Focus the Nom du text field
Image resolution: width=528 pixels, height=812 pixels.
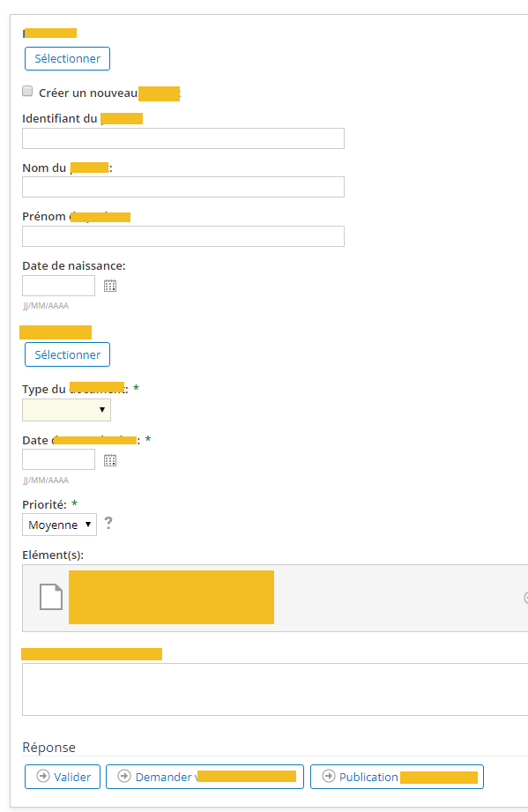183,187
